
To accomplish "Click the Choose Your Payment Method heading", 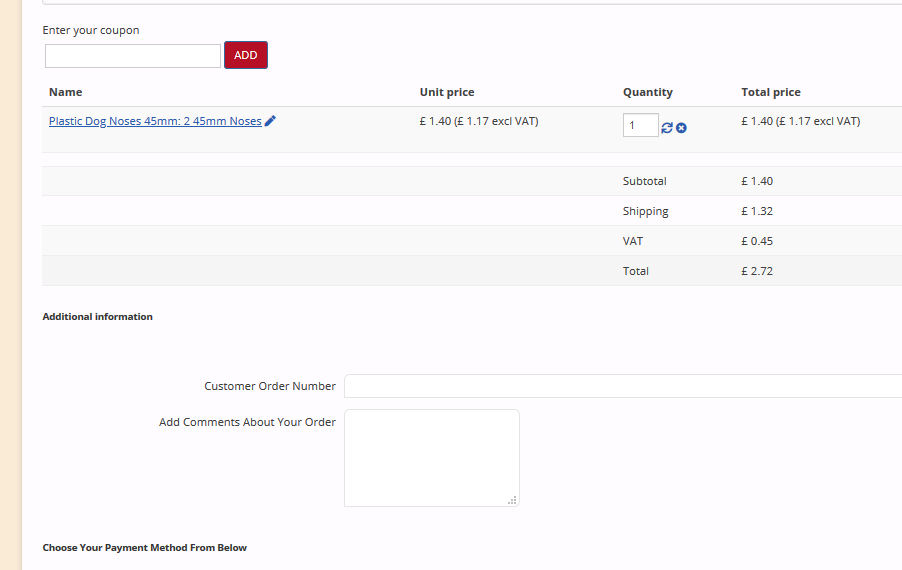I will tap(144, 547).
